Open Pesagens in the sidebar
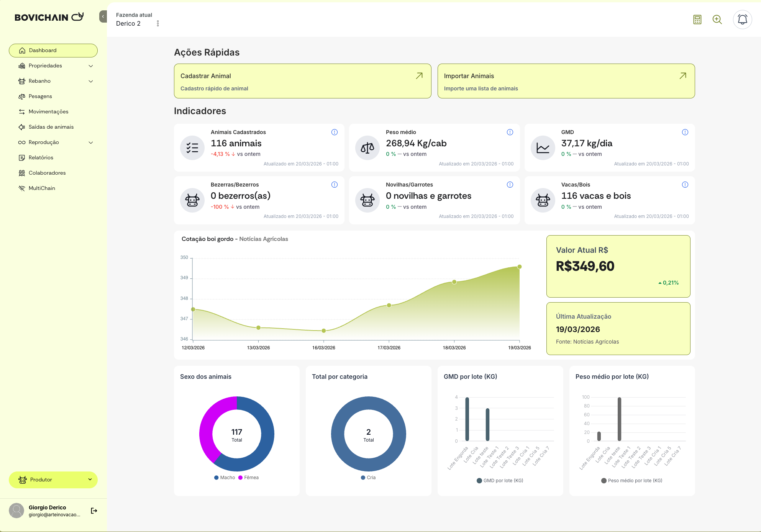Image resolution: width=761 pixels, height=532 pixels. click(x=53, y=97)
